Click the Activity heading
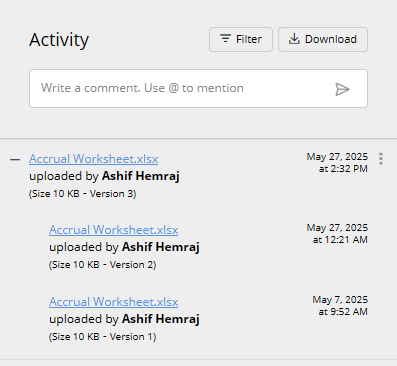The width and height of the screenshot is (397, 366). pos(59,40)
